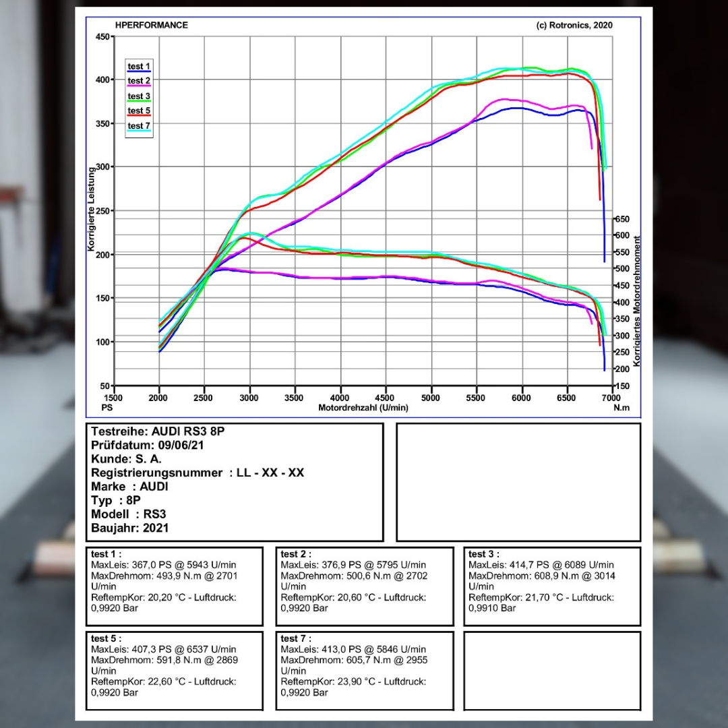Click the "Korrigiertes Motordrehmoment" axis label

(637, 301)
